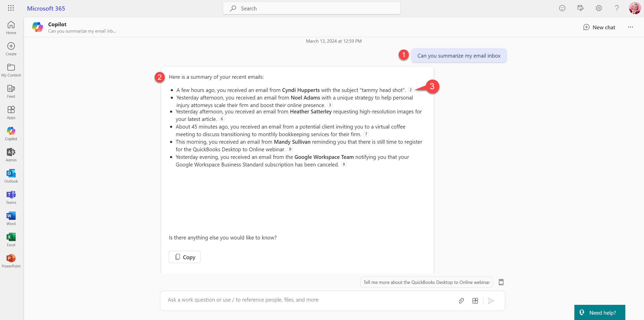Open citation 7 about the coffee meeting
This screenshot has width=644, height=320.
click(x=366, y=134)
